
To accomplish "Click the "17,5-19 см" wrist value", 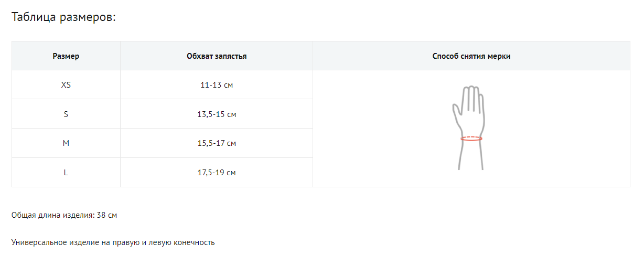I will 217,172.
